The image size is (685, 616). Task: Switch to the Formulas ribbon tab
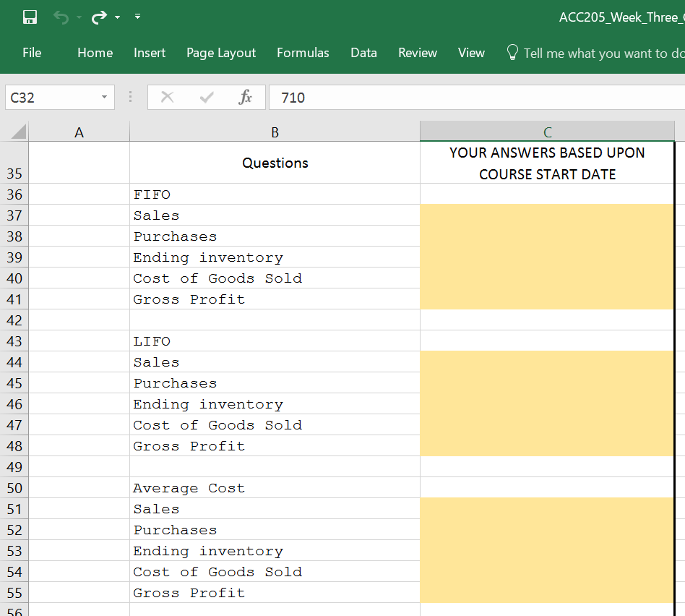point(303,52)
